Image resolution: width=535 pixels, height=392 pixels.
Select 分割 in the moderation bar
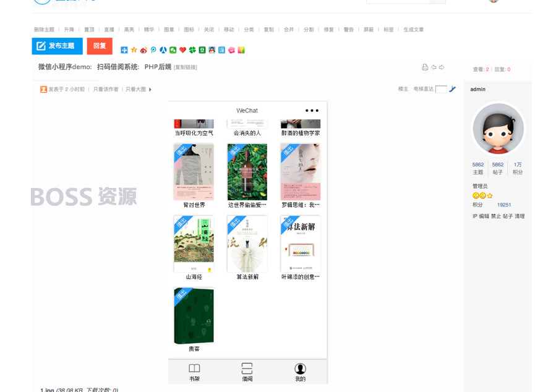[x=309, y=30]
